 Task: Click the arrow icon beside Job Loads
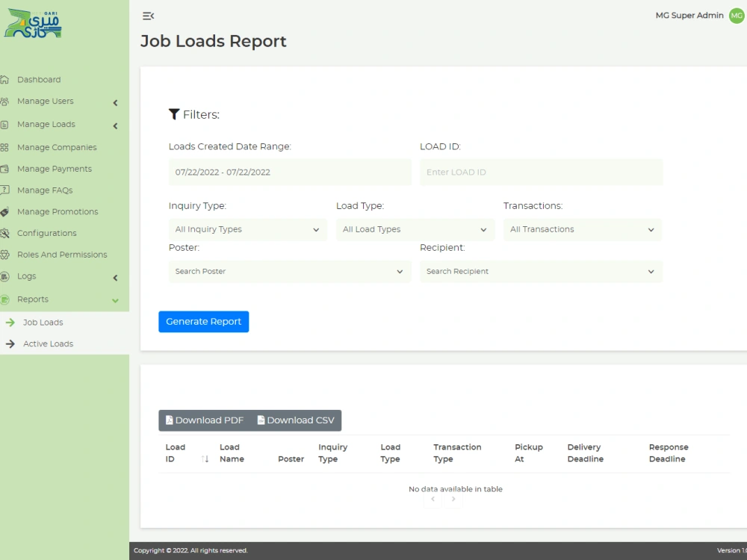10,323
